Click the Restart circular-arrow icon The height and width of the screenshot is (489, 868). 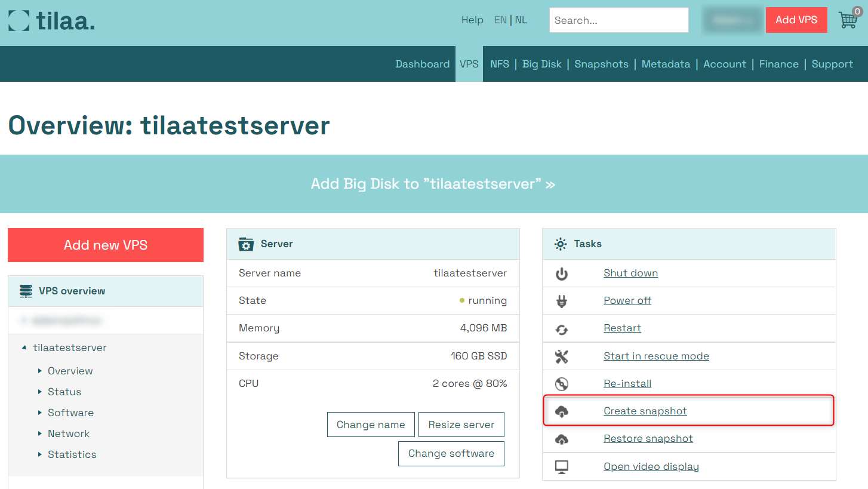coord(562,328)
